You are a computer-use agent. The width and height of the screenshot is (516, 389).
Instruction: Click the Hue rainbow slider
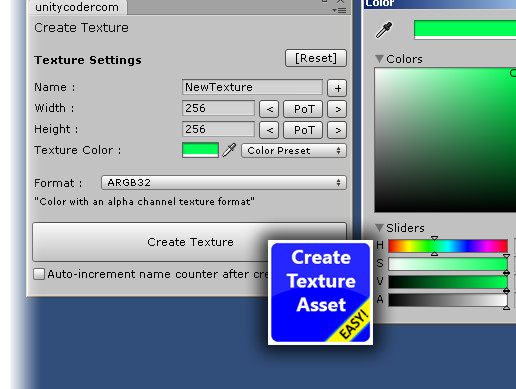click(x=448, y=246)
